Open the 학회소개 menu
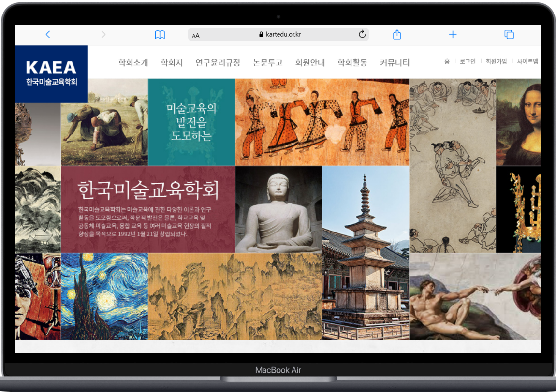This screenshot has height=392, width=556. (133, 63)
